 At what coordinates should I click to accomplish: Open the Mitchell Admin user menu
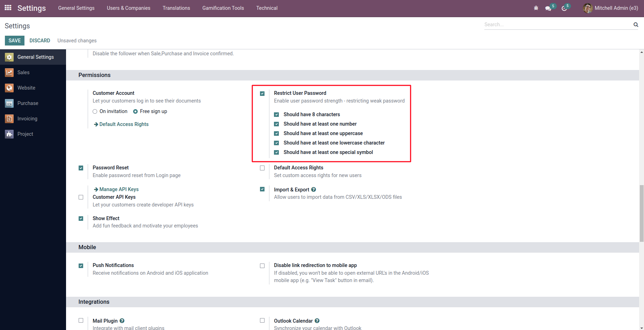[611, 8]
